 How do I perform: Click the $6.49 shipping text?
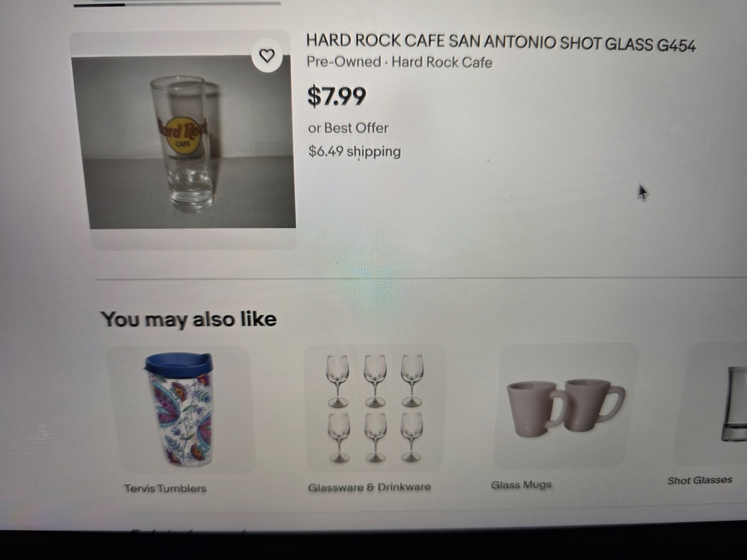pos(354,151)
